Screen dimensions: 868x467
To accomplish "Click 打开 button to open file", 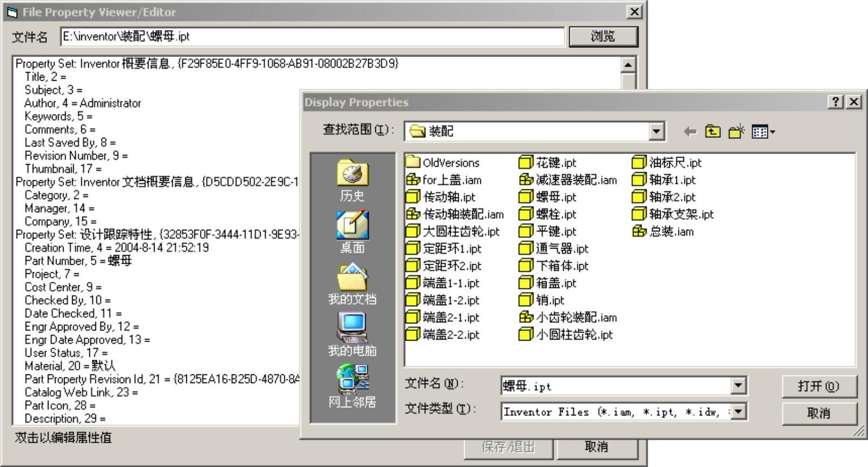I will click(x=818, y=386).
